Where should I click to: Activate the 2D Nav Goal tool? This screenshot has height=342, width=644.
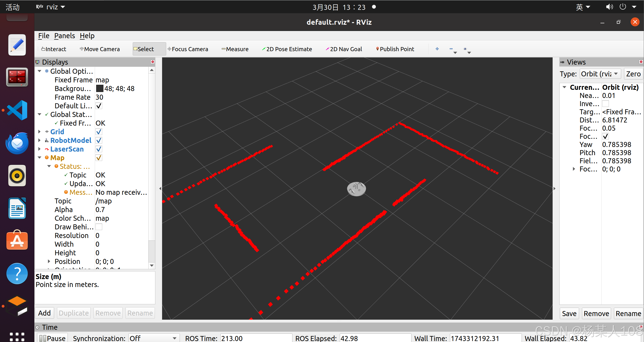coord(344,49)
